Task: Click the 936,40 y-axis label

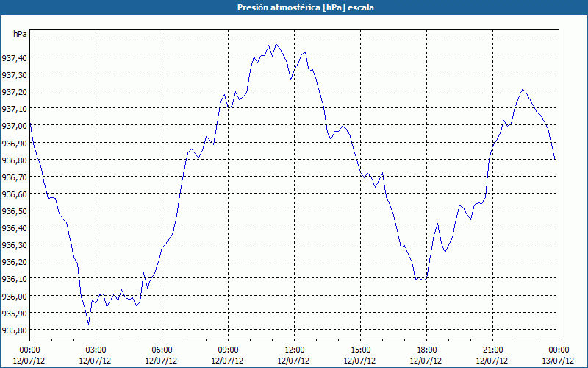Action: pos(14,227)
